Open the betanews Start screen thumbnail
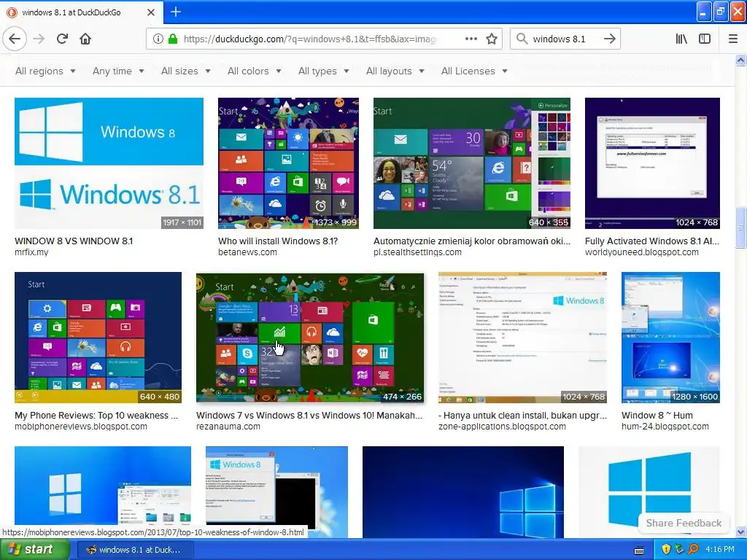The image size is (747, 560). pyautogui.click(x=288, y=163)
